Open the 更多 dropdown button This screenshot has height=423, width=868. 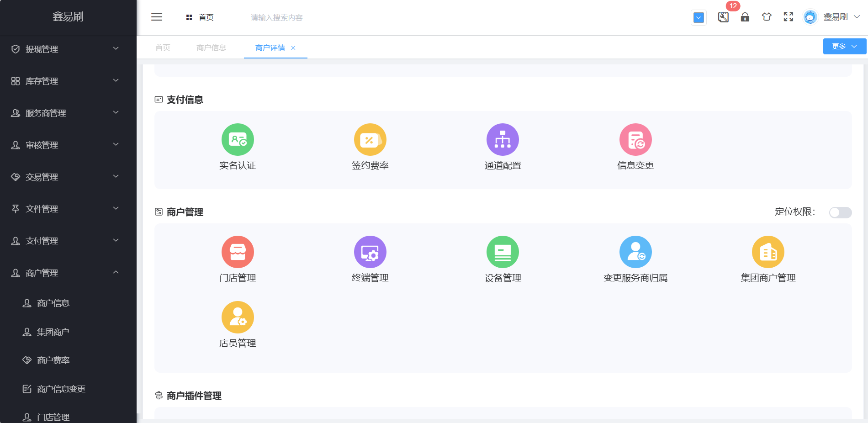[x=844, y=47]
